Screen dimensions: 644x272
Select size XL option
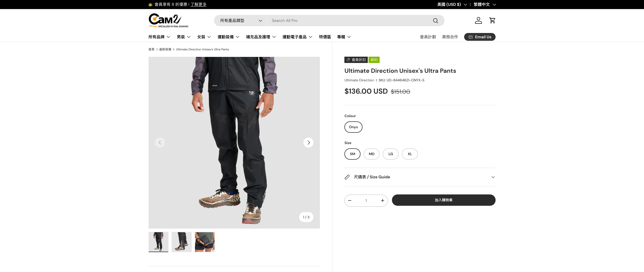[x=410, y=154]
